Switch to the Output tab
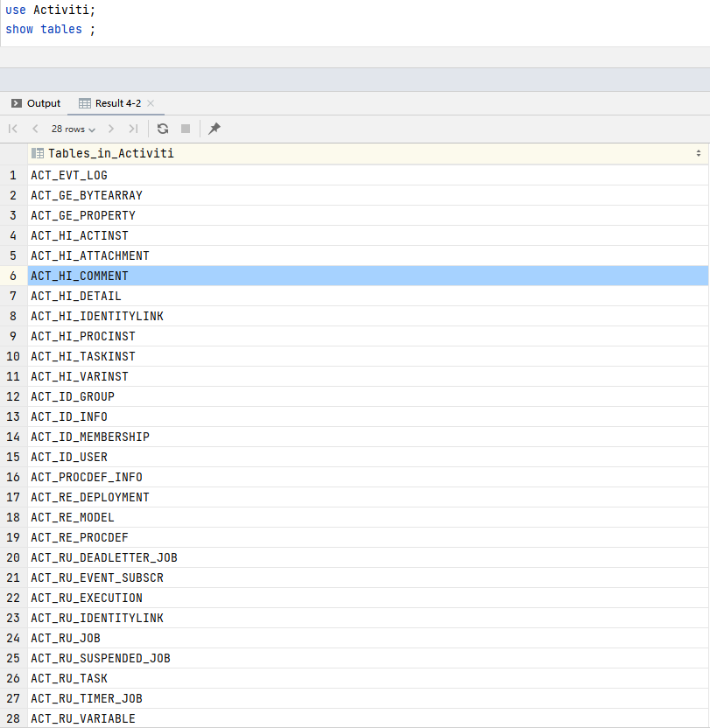 (36, 103)
